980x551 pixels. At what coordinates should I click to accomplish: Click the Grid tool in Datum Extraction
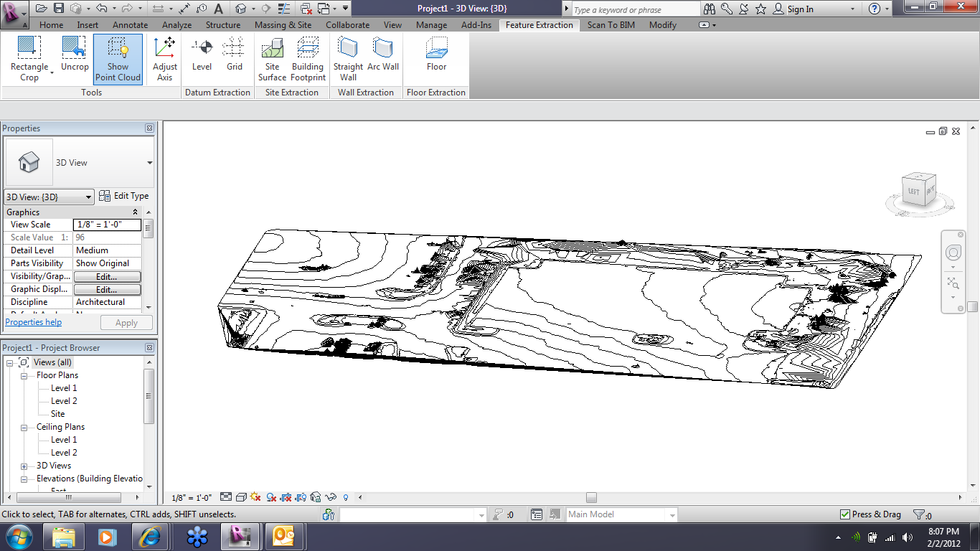(234, 59)
